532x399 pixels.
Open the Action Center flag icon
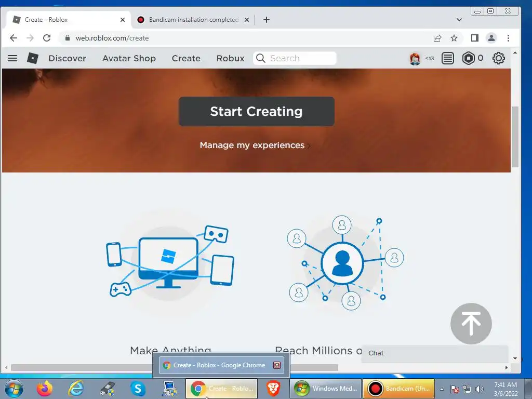point(455,389)
